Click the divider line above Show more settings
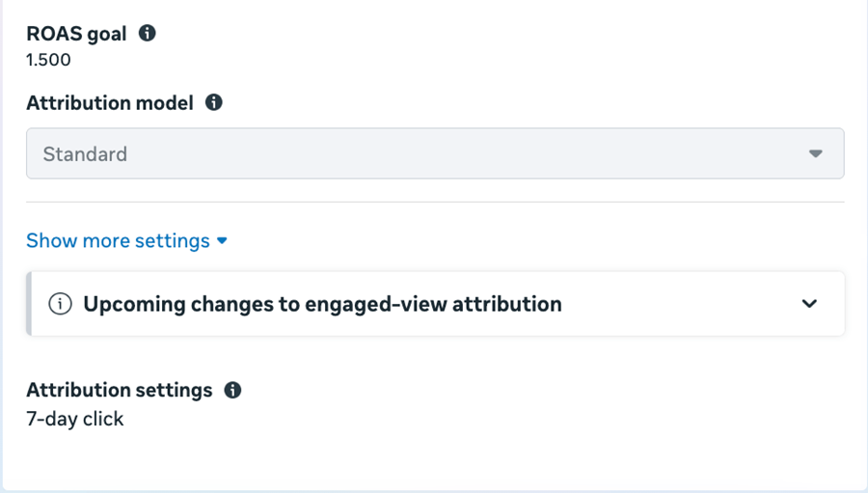 pyautogui.click(x=434, y=202)
